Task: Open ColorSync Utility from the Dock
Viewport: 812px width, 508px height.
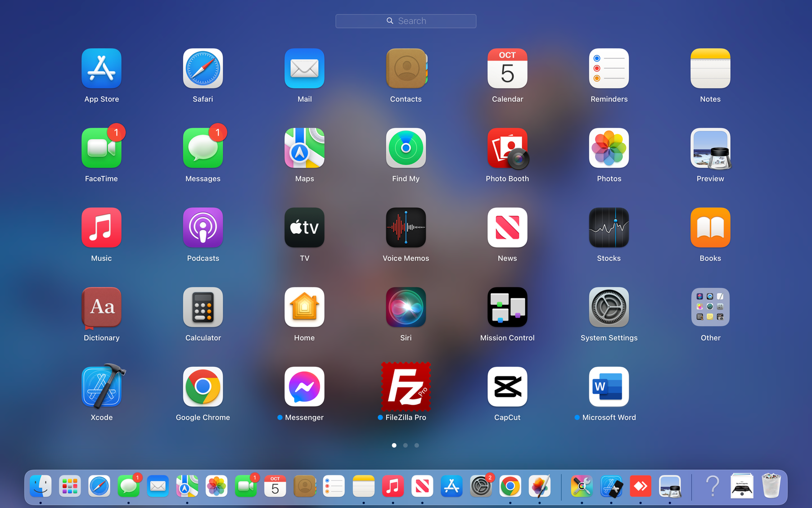Action: 582,487
